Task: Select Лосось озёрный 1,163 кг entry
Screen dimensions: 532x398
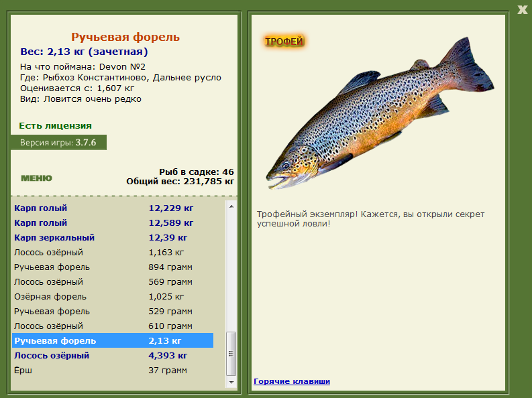Action: 113,253
